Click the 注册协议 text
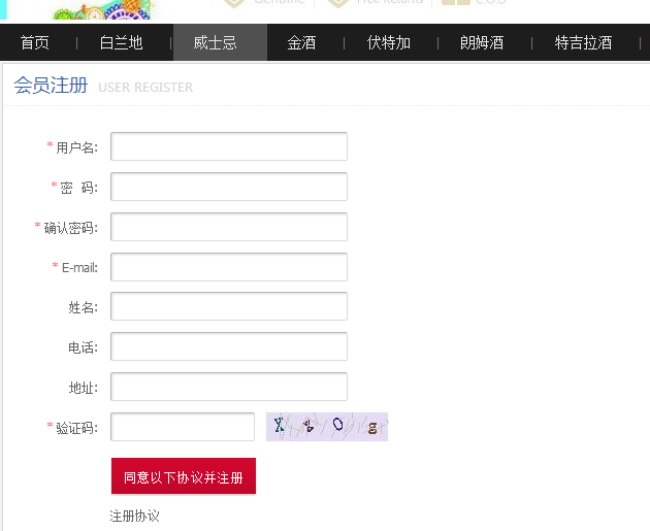This screenshot has width=650, height=531. (134, 516)
